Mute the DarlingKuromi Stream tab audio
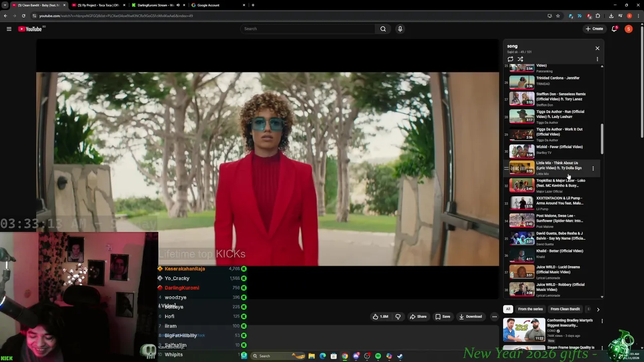This screenshot has height=362, width=644. [x=178, y=5]
